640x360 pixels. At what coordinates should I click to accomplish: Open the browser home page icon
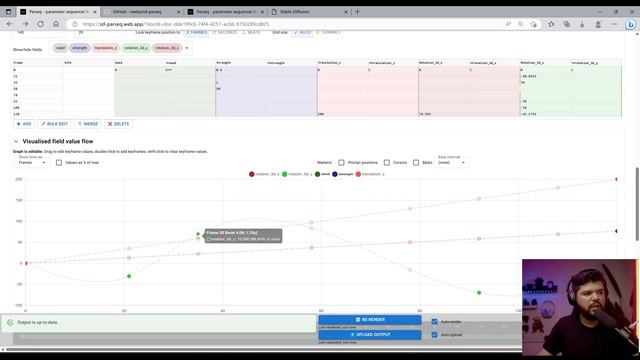point(56,24)
